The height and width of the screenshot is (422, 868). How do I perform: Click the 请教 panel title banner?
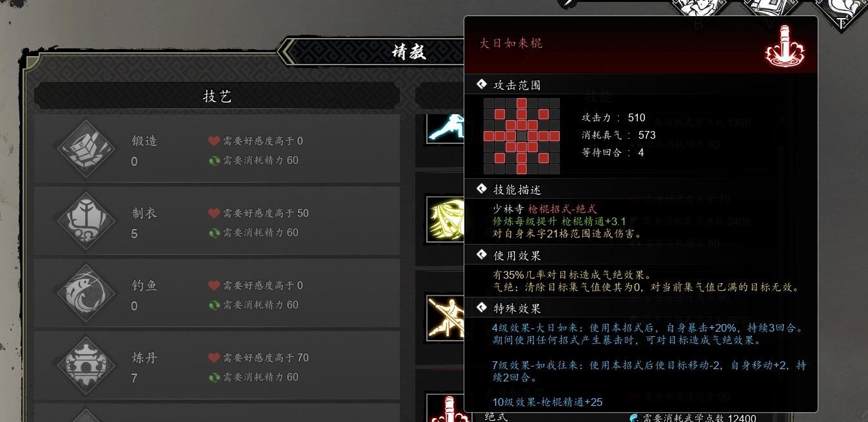click(408, 52)
